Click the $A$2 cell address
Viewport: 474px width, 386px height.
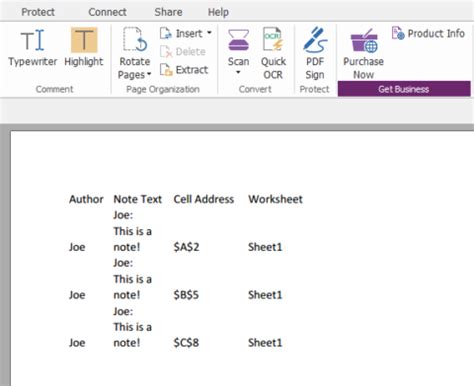tap(186, 247)
